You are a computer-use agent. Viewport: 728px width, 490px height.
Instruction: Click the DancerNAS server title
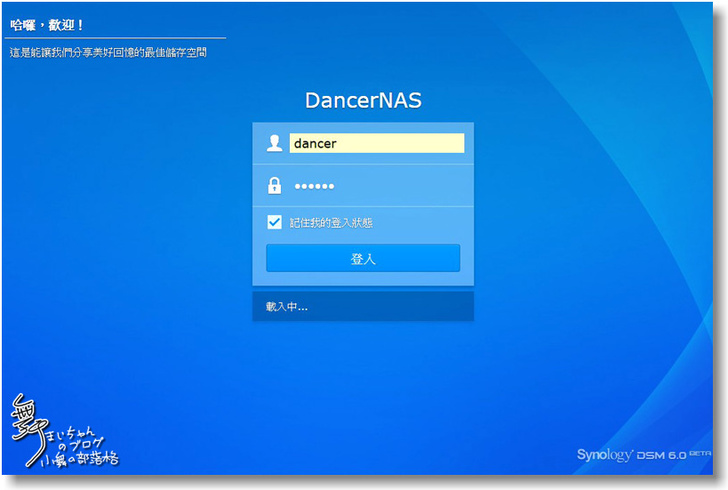[363, 101]
